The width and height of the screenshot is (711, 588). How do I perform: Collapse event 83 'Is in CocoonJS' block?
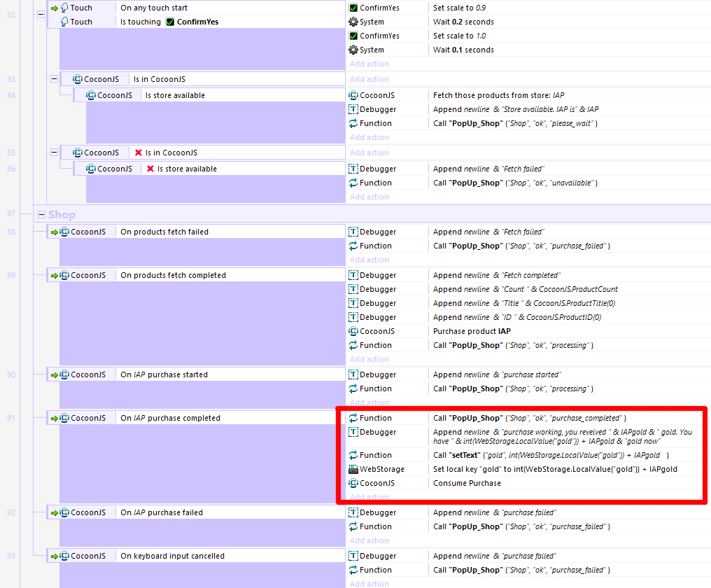click(x=54, y=79)
